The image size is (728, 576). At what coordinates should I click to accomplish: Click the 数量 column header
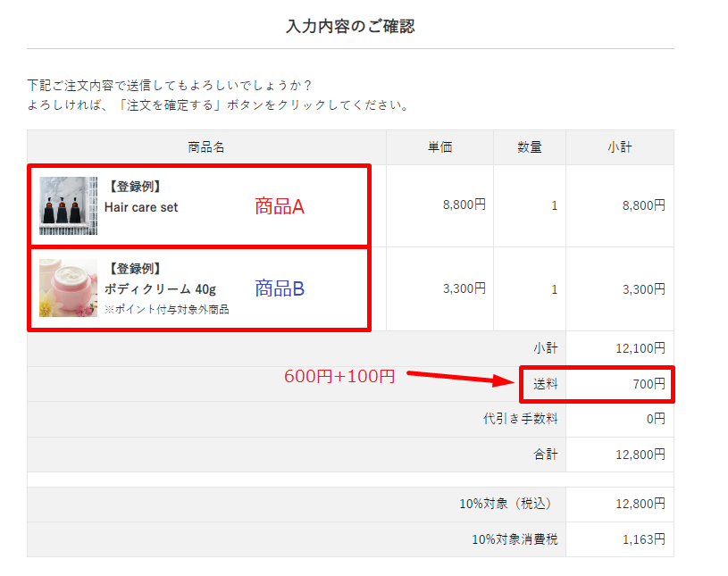pos(530,147)
